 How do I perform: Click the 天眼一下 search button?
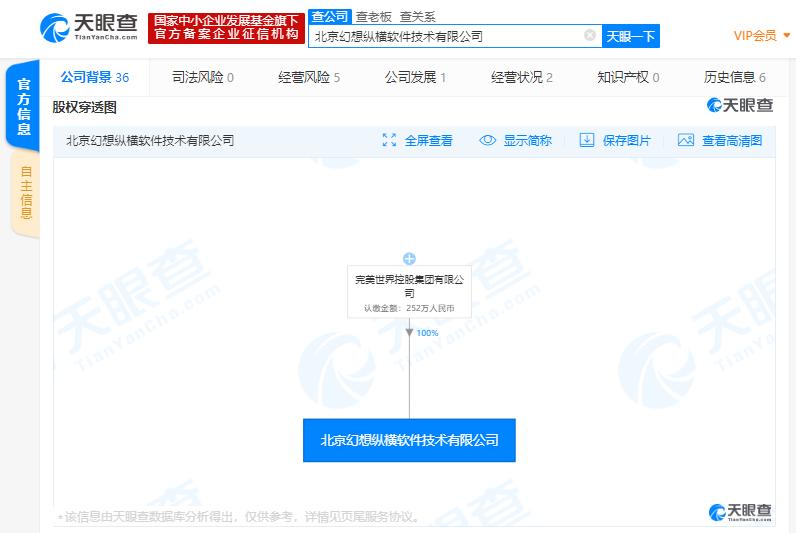(x=631, y=36)
